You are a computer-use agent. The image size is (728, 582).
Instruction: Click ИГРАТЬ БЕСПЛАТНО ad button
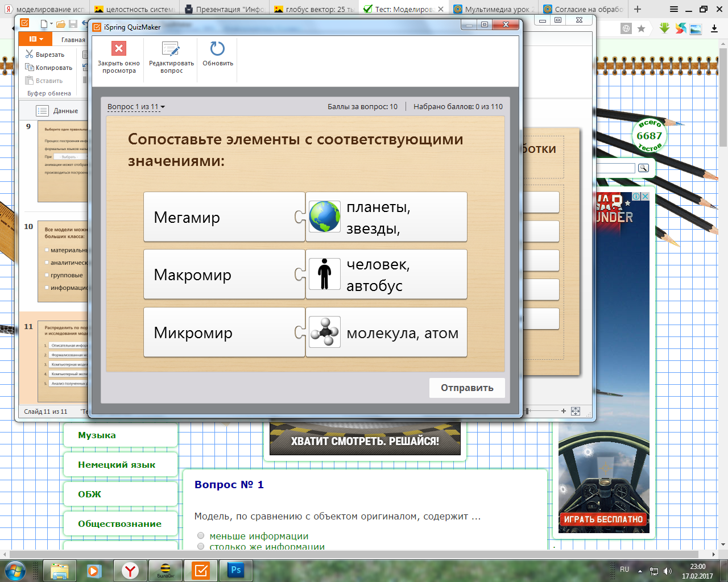pos(603,519)
